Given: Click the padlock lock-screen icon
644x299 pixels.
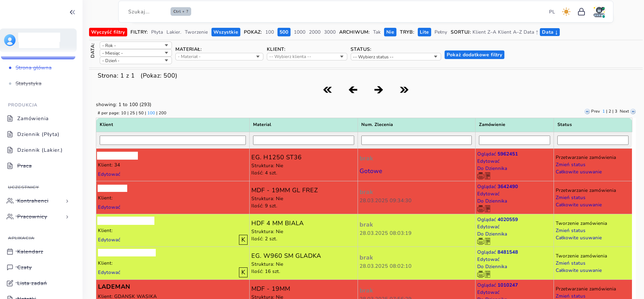Looking at the screenshot, I should [581, 12].
